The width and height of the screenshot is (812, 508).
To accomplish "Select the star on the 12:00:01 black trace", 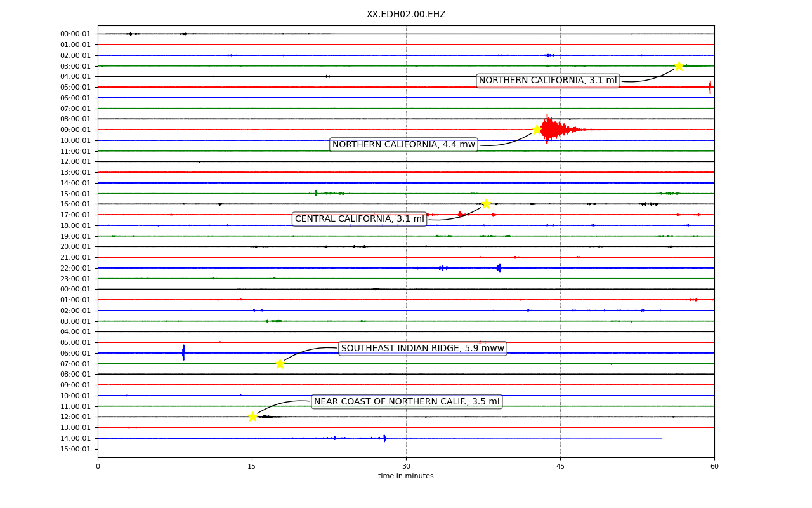I will [x=252, y=417].
